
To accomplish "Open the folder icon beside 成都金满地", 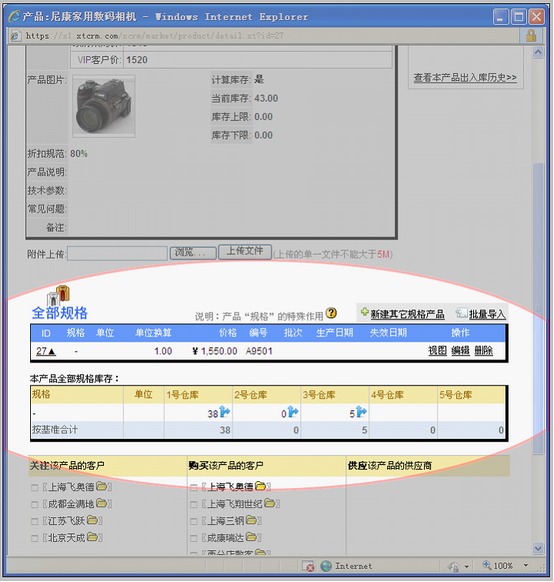I will (x=101, y=503).
